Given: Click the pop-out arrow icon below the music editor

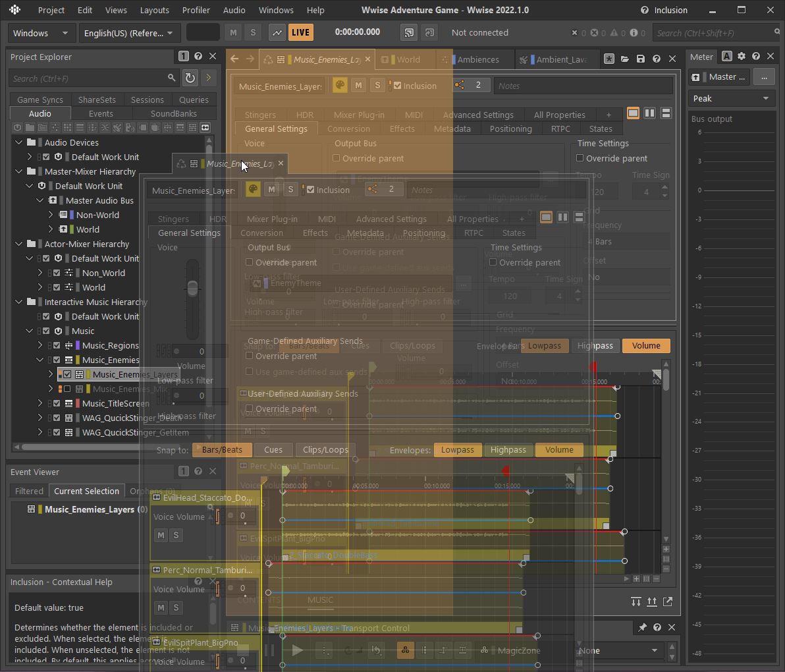Looking at the screenshot, I should click(668, 602).
